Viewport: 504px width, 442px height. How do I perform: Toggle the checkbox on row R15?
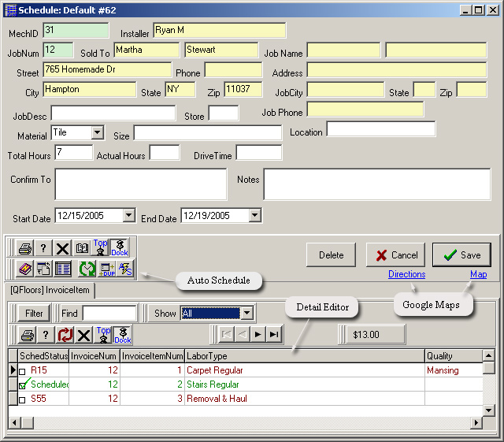pyautogui.click(x=22, y=370)
